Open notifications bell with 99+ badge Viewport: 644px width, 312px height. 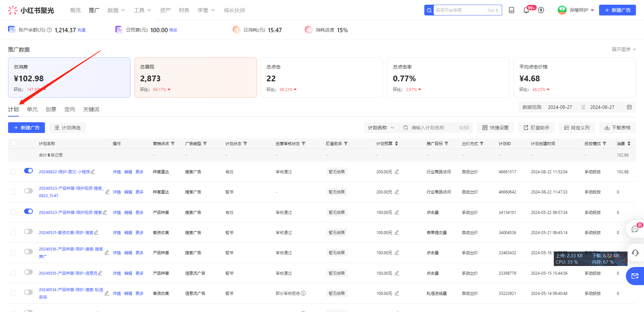526,10
